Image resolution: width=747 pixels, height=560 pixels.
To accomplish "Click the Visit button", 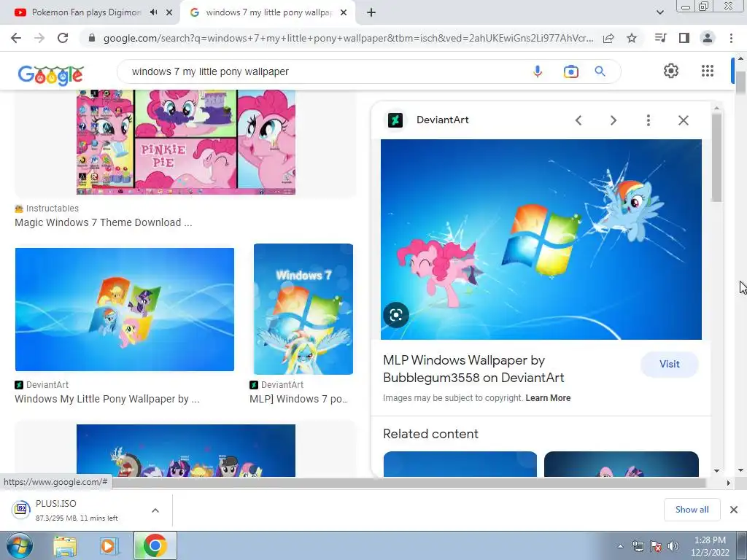I will pos(670,365).
